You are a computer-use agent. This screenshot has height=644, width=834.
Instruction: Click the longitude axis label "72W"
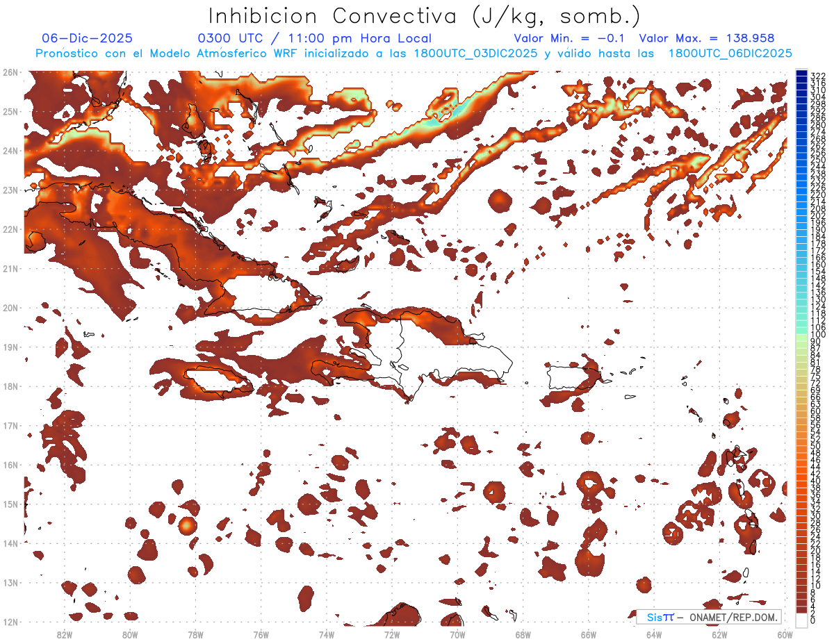coord(392,634)
